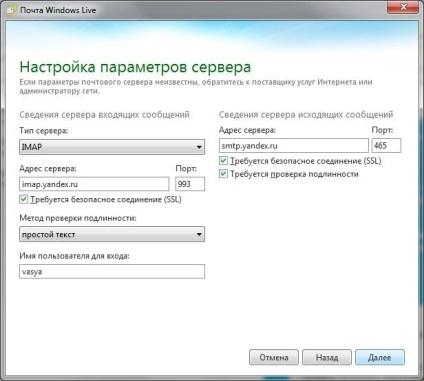The image size is (424, 381).
Task: Click the Отмена button
Action: point(274,357)
